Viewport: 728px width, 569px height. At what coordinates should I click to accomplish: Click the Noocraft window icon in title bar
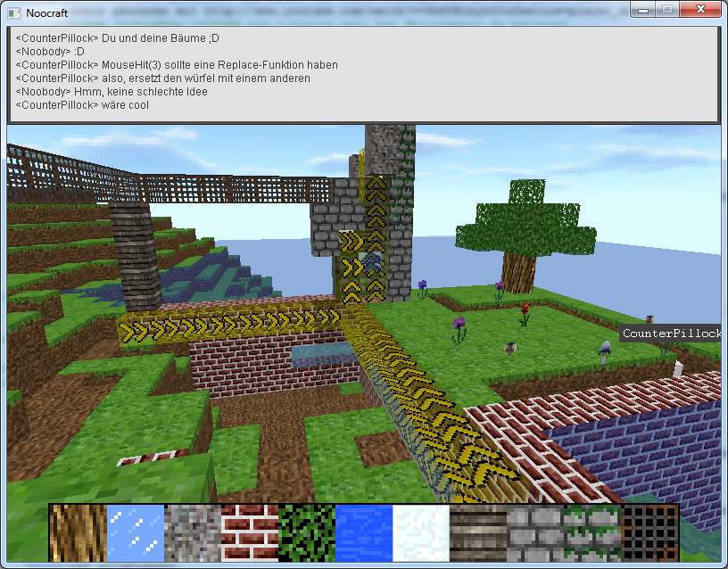point(14,13)
